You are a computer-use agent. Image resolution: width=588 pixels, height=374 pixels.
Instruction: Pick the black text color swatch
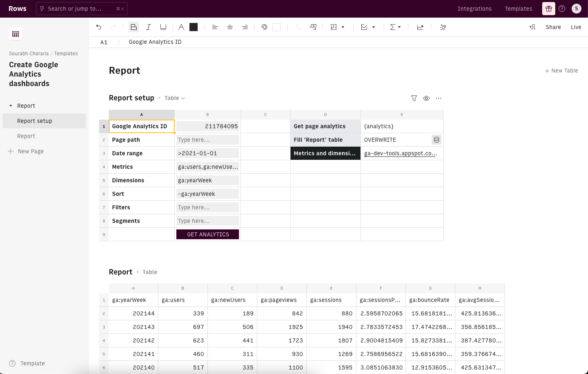tap(194, 27)
